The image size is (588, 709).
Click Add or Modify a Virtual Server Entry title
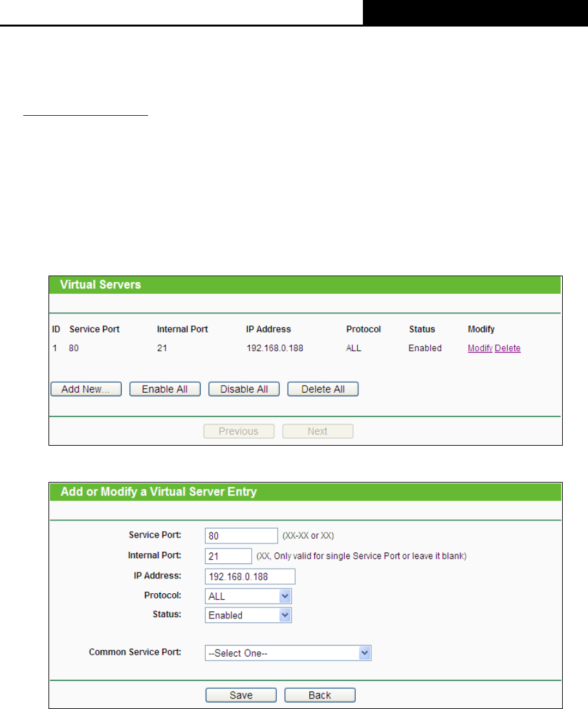click(x=158, y=492)
